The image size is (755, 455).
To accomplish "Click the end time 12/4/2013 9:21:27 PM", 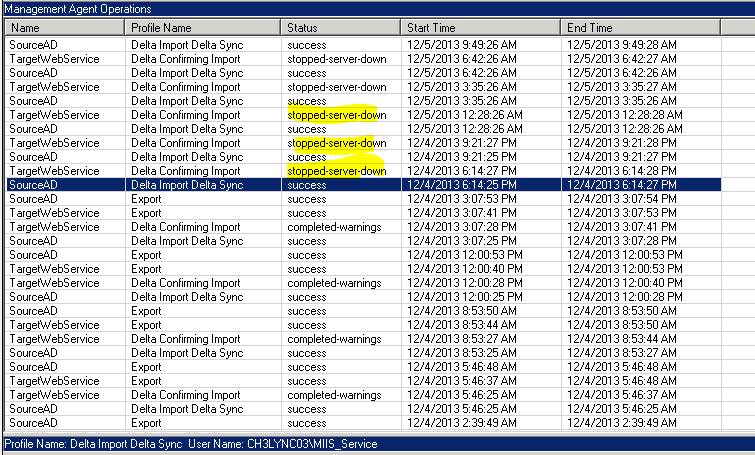I will pos(621,157).
